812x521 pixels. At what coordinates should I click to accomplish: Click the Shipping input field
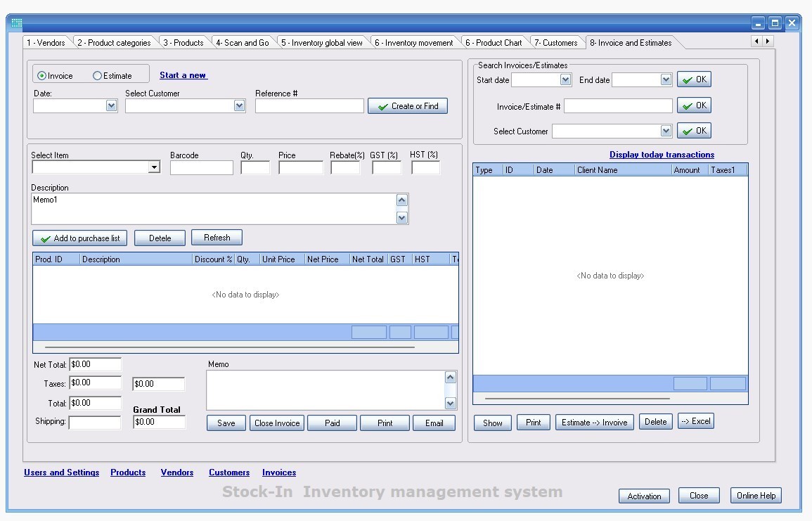coord(96,423)
